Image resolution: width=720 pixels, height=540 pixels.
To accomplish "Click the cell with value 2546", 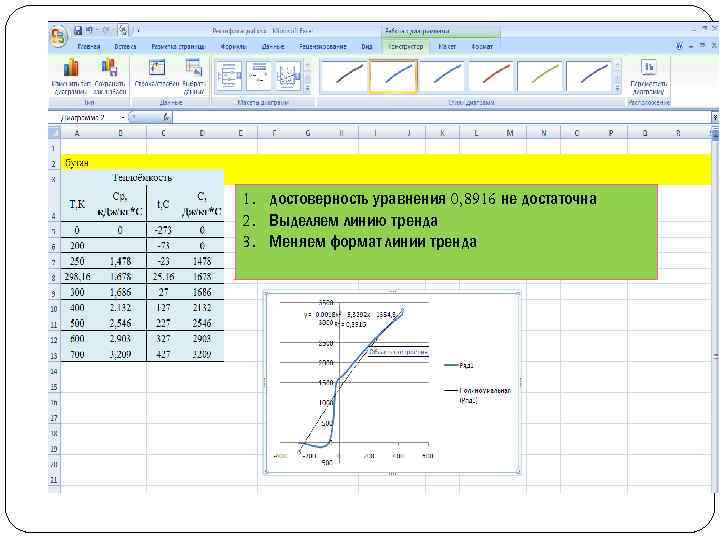I will coord(202,323).
